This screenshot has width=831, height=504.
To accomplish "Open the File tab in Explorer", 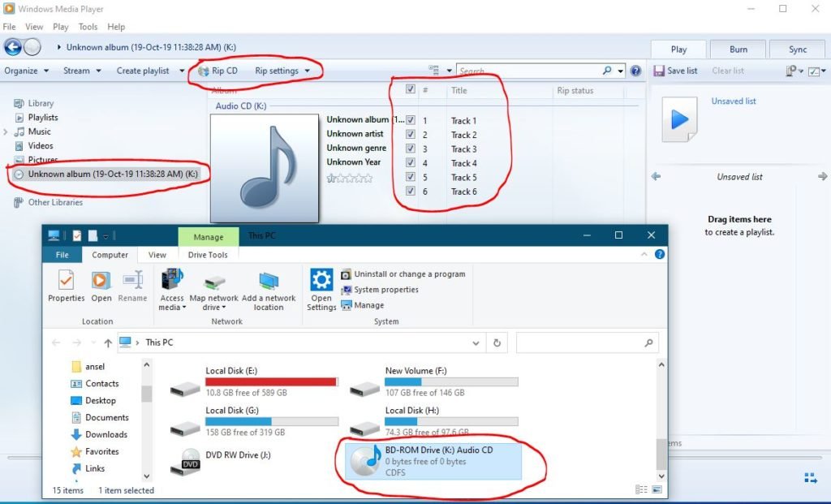I will click(x=62, y=254).
